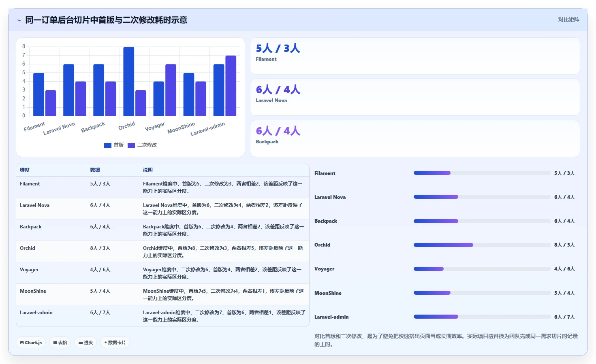Click the 数据卡片 tag chip
This screenshot has width=596, height=364.
(x=115, y=343)
